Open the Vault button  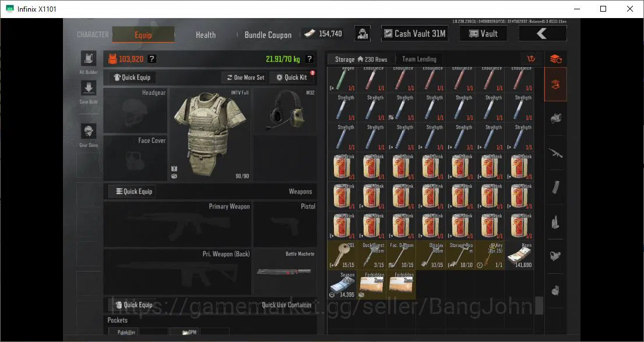pos(483,34)
